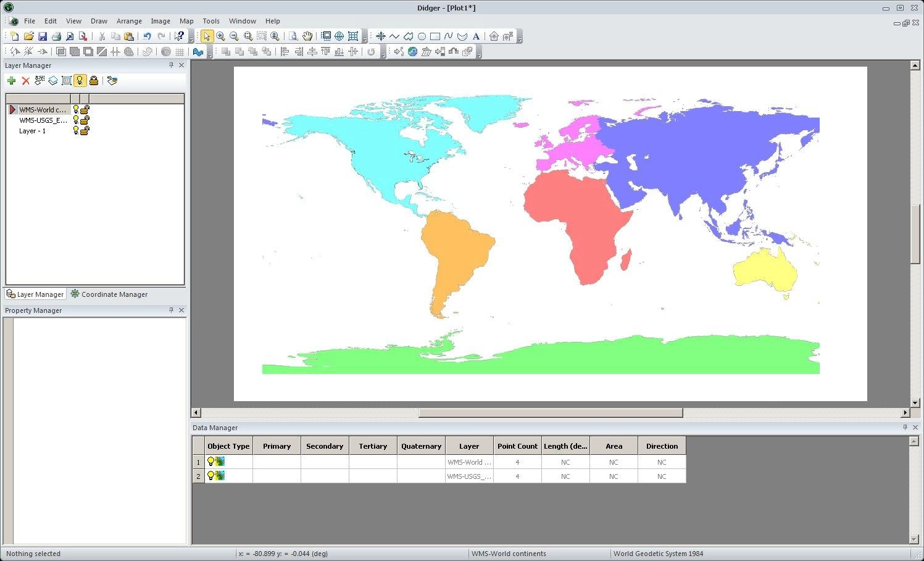Activate the Pan hand tool

coord(307,36)
